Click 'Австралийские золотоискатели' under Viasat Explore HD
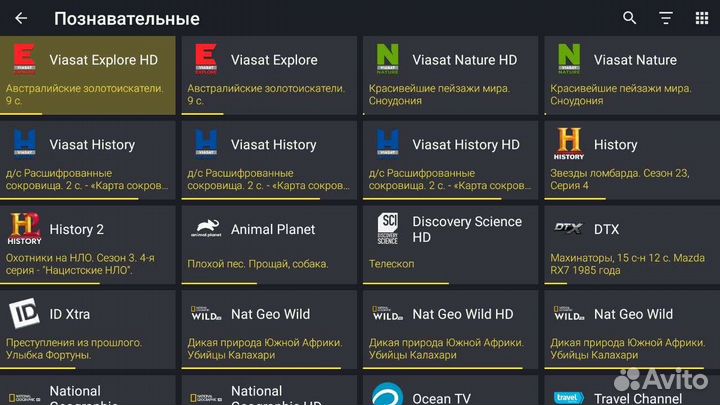Viewport: 720px width, 405px height. point(84,94)
